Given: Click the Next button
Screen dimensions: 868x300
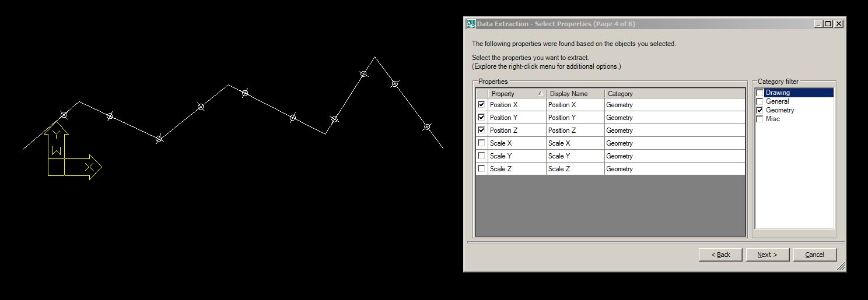Looking at the screenshot, I should click(x=767, y=255).
